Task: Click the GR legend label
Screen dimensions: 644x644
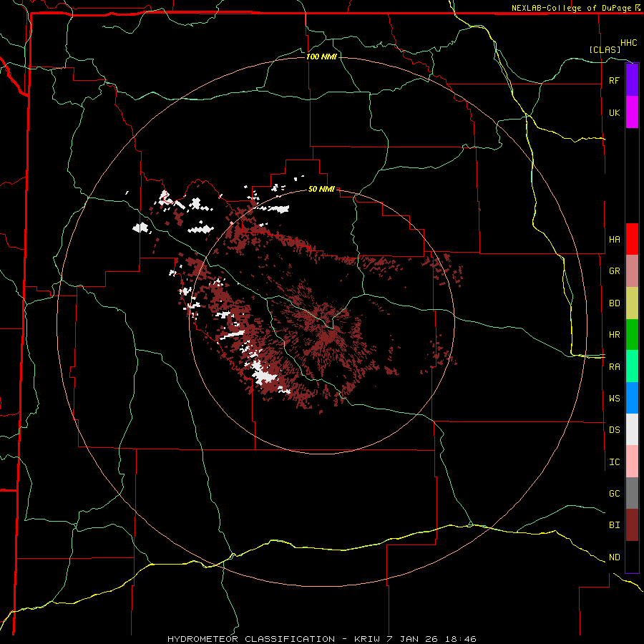Action: click(x=614, y=271)
